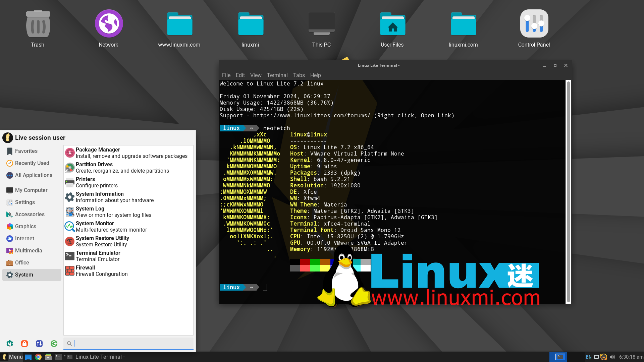Screen dimensions: 644x362
Task: Open the Help menu in terminal
Action: click(315, 75)
